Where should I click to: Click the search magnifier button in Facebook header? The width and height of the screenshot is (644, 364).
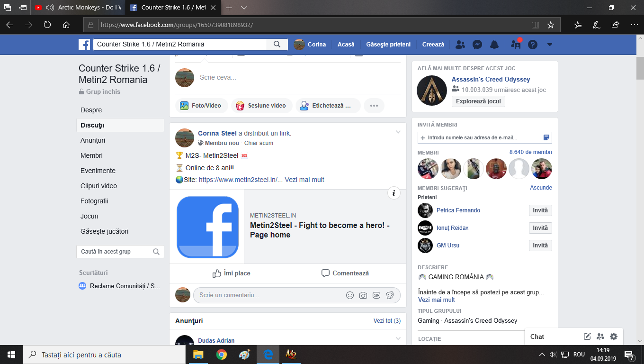tap(277, 45)
